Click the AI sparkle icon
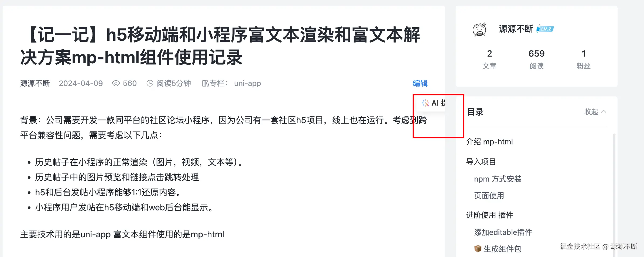 [x=425, y=103]
